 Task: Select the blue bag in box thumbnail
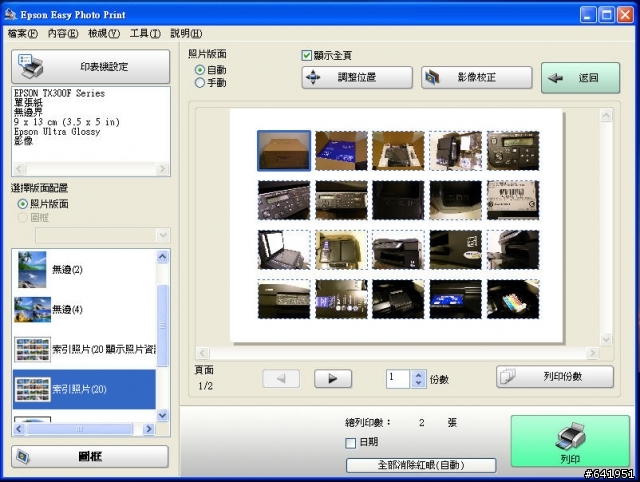[341, 151]
